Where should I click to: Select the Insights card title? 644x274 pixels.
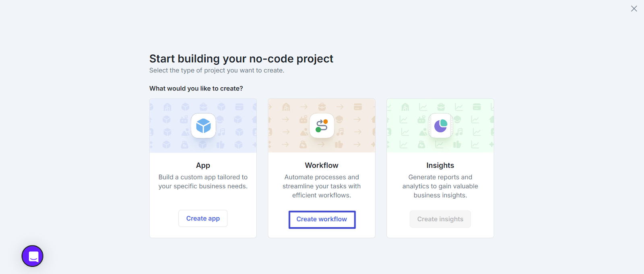point(440,165)
